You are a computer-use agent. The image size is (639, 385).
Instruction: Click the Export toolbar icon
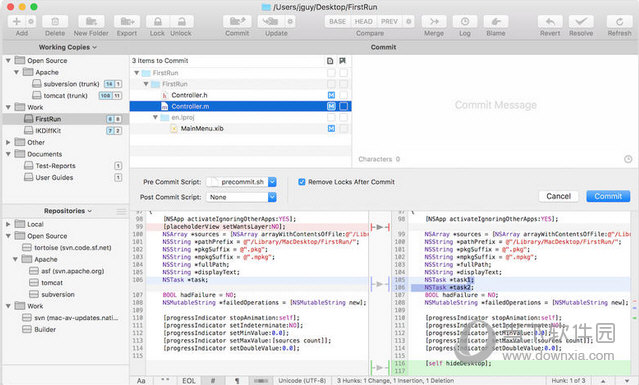coord(127,21)
